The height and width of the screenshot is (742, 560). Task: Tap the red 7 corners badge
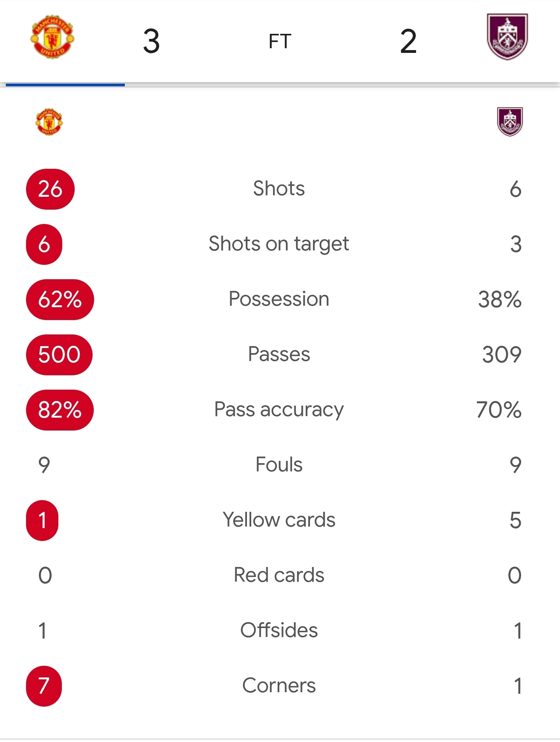click(x=44, y=686)
